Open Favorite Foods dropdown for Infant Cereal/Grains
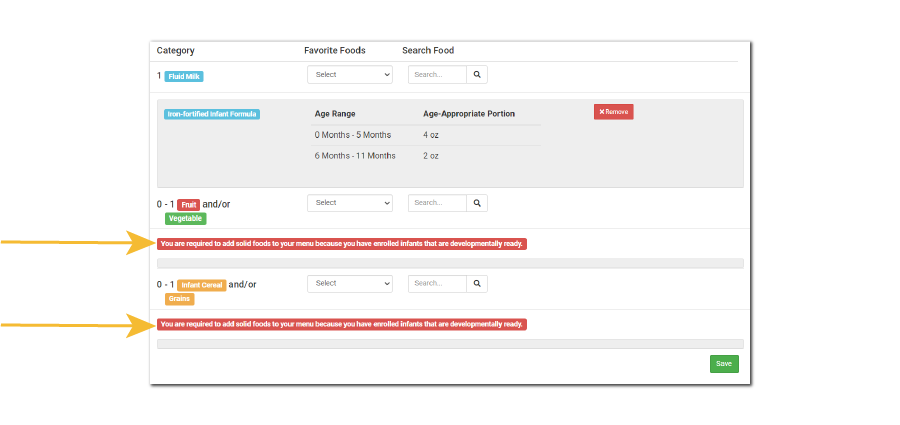The image size is (900, 425). (349, 284)
